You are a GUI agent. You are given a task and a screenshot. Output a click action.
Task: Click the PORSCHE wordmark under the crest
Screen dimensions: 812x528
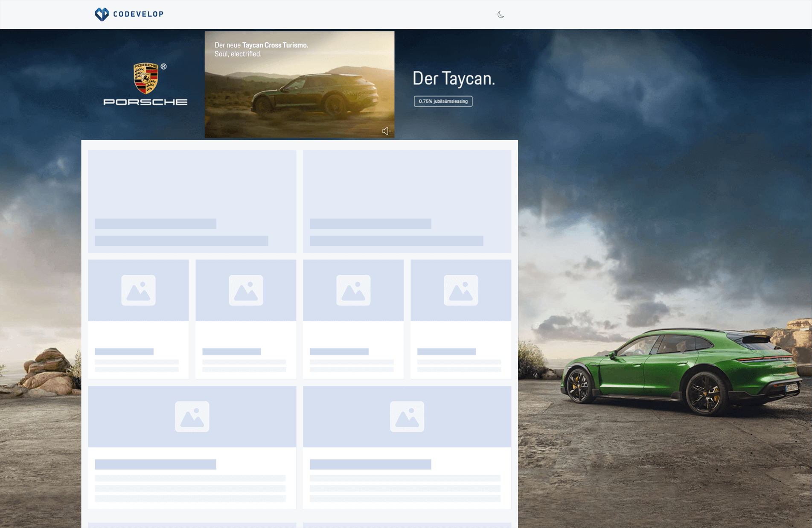pos(146,102)
